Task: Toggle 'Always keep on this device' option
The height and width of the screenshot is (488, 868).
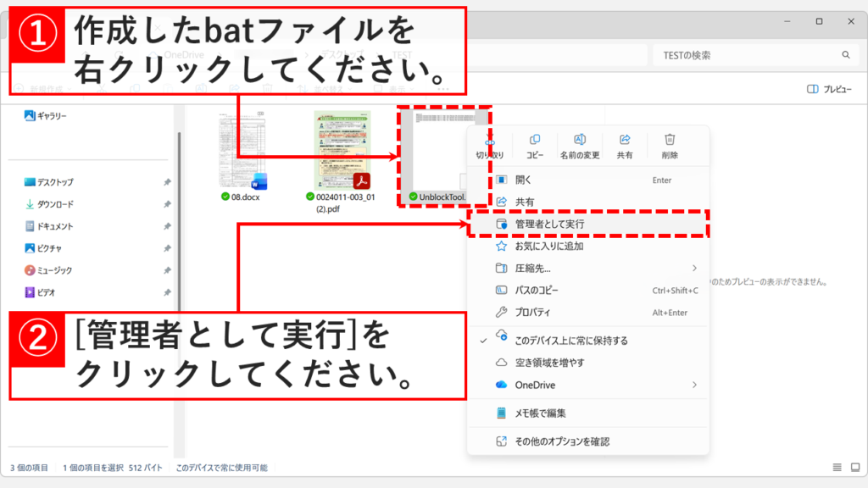Action: click(571, 341)
